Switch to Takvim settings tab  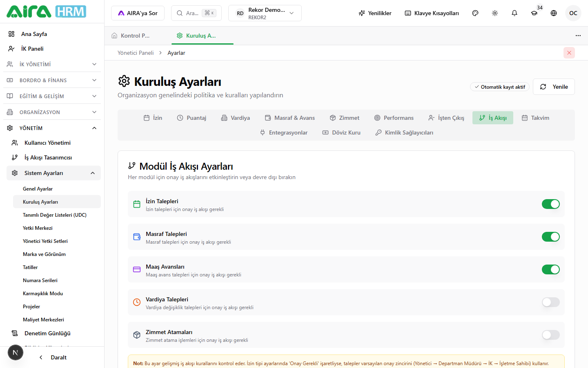coord(535,118)
